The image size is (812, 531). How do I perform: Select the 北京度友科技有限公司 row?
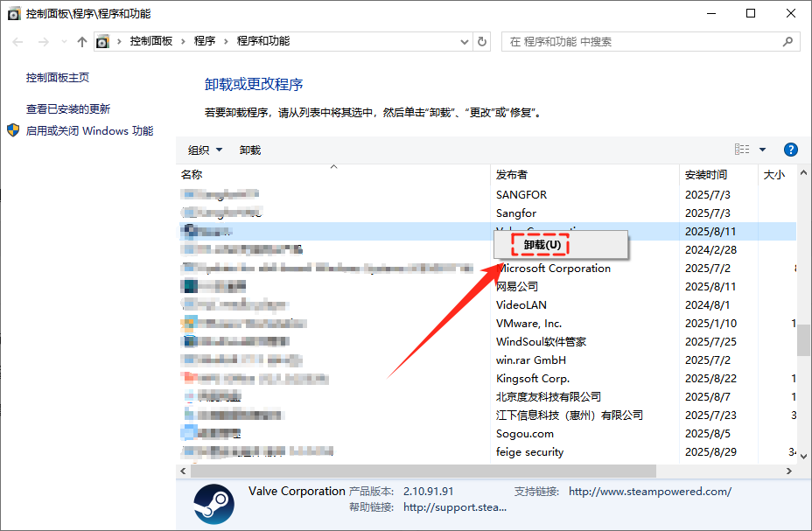click(x=486, y=397)
